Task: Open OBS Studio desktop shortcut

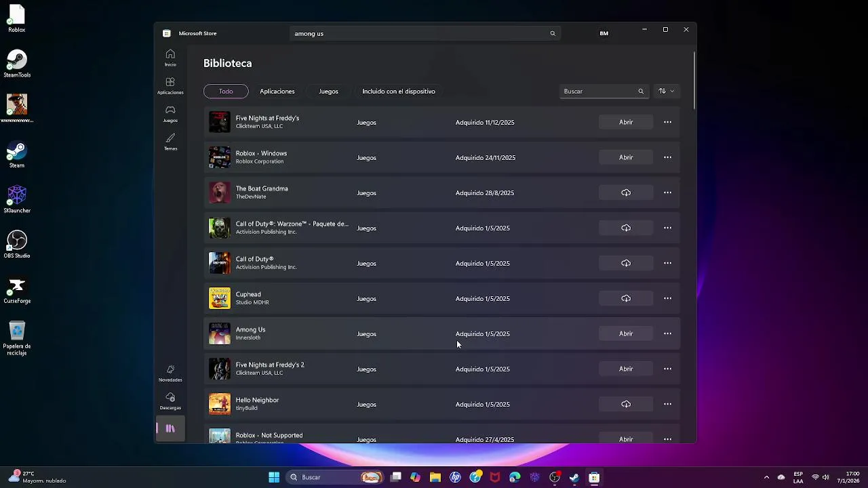Action: click(x=17, y=245)
